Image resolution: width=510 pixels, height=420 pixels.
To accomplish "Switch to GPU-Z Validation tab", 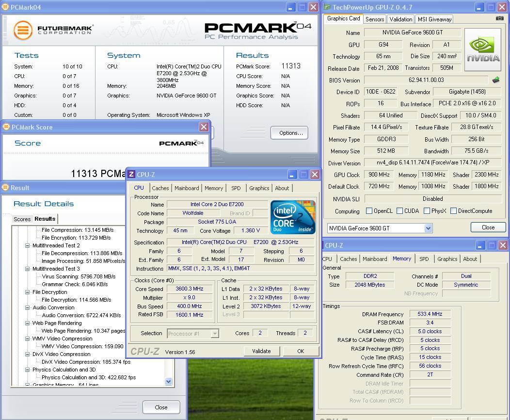I will [x=401, y=19].
